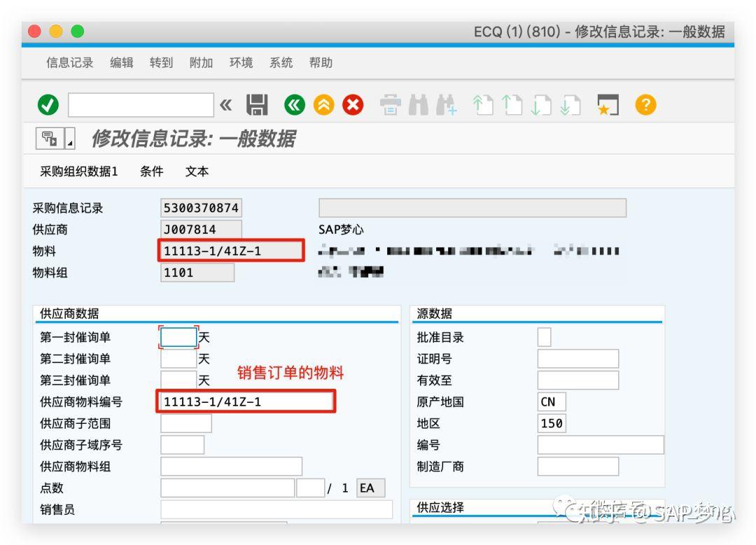
Task: Click the 文本 button
Action: point(197,171)
